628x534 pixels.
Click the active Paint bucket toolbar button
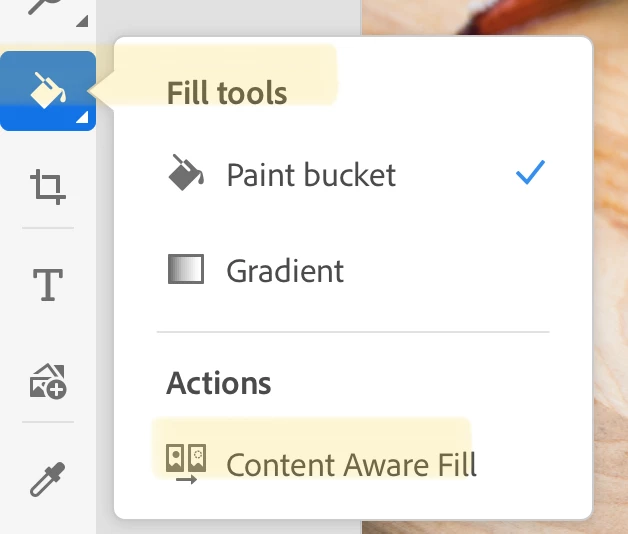point(48,91)
